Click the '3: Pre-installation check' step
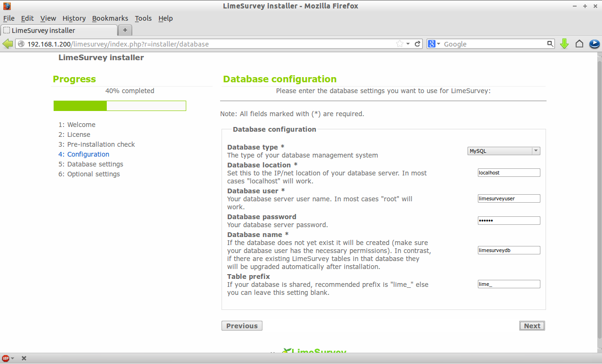The width and height of the screenshot is (602, 364). [x=97, y=144]
